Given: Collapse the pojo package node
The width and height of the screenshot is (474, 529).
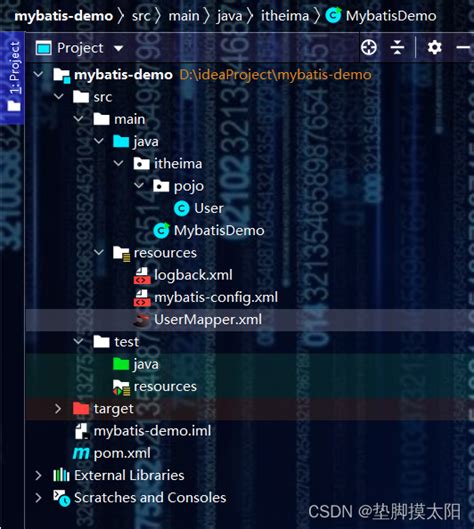Looking at the screenshot, I should click(139, 185).
